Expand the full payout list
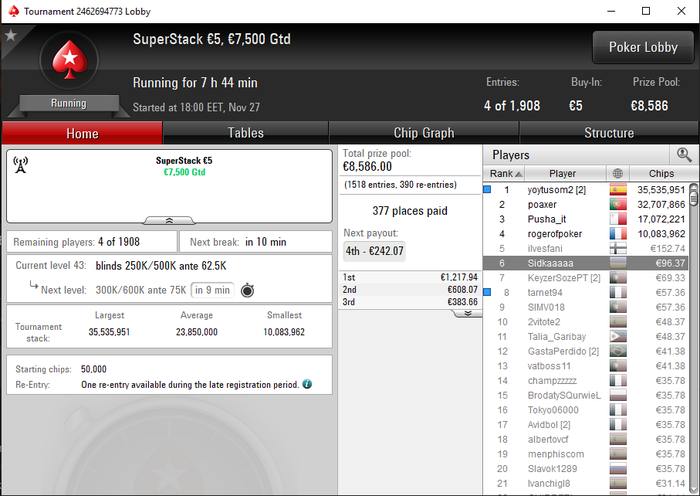700x496 pixels. coord(467,313)
